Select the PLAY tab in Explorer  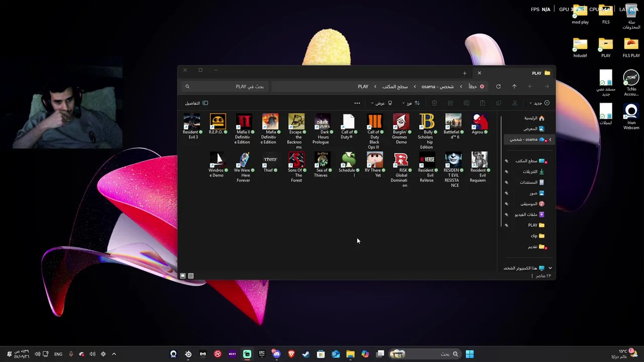tap(513, 73)
